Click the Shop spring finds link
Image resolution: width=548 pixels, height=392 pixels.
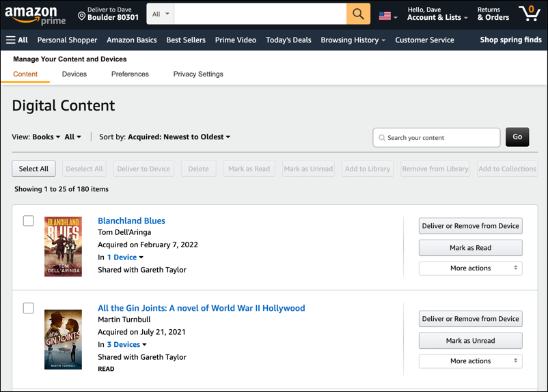[x=510, y=40]
